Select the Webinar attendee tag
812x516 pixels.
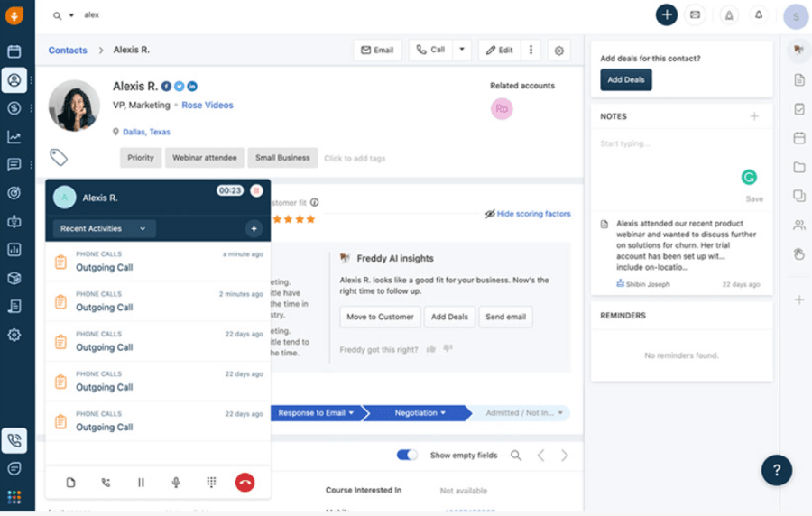click(x=205, y=158)
